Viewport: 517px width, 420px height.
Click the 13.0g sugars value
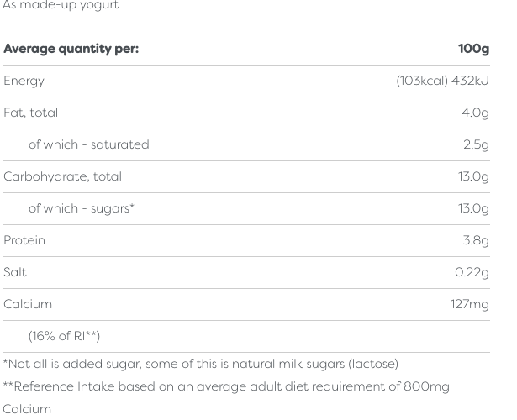[x=473, y=208]
